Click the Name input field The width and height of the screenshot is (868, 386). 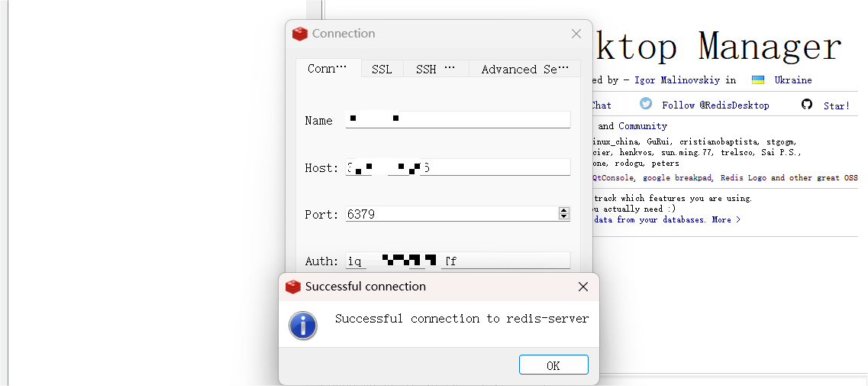coord(458,119)
